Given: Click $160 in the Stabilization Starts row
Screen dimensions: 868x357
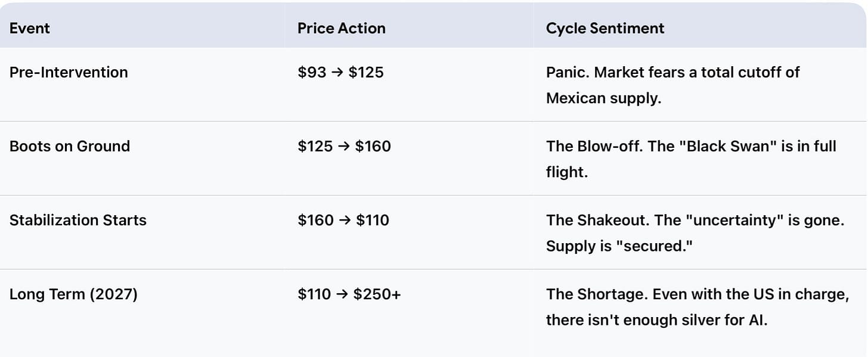Looking at the screenshot, I should pos(315,220).
